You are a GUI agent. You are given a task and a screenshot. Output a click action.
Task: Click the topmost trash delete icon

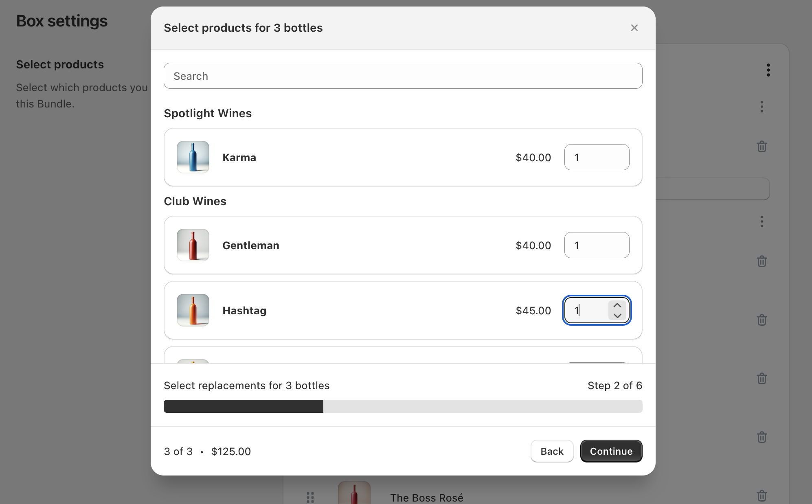pyautogui.click(x=762, y=147)
